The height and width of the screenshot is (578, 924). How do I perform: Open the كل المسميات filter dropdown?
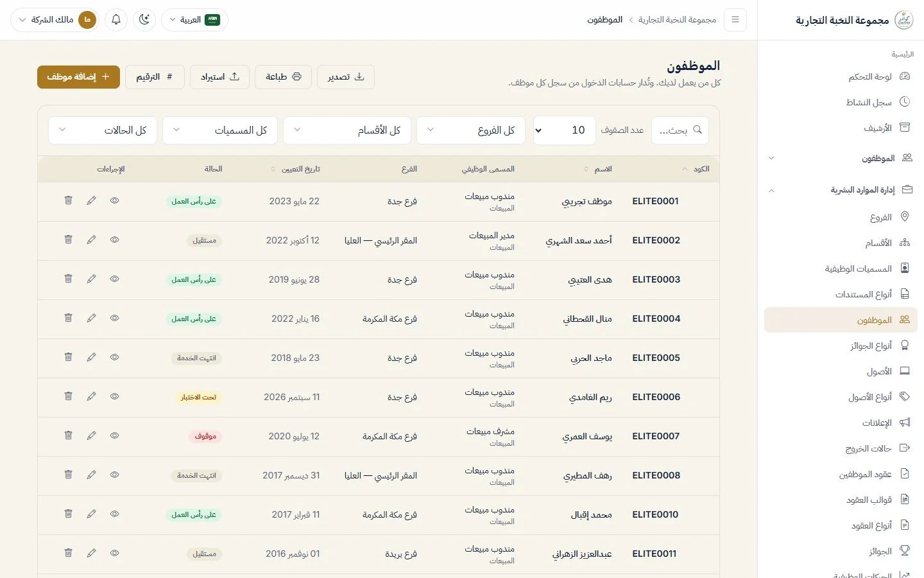pyautogui.click(x=220, y=130)
